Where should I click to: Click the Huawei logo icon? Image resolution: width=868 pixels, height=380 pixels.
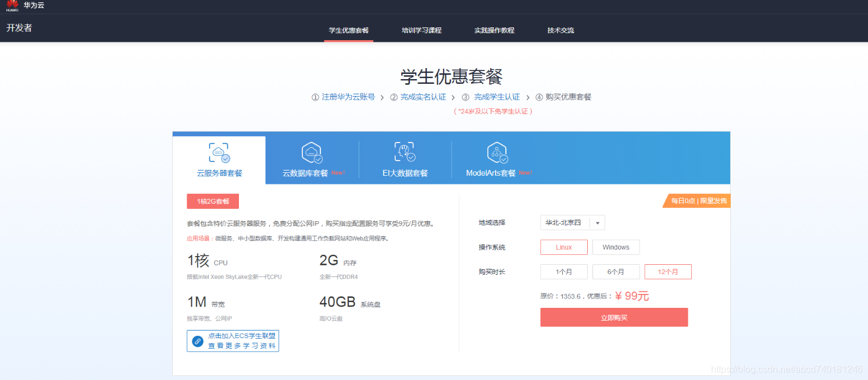pos(12,5)
